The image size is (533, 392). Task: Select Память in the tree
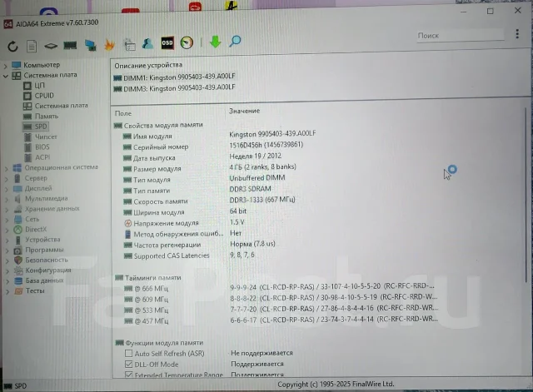(41, 117)
